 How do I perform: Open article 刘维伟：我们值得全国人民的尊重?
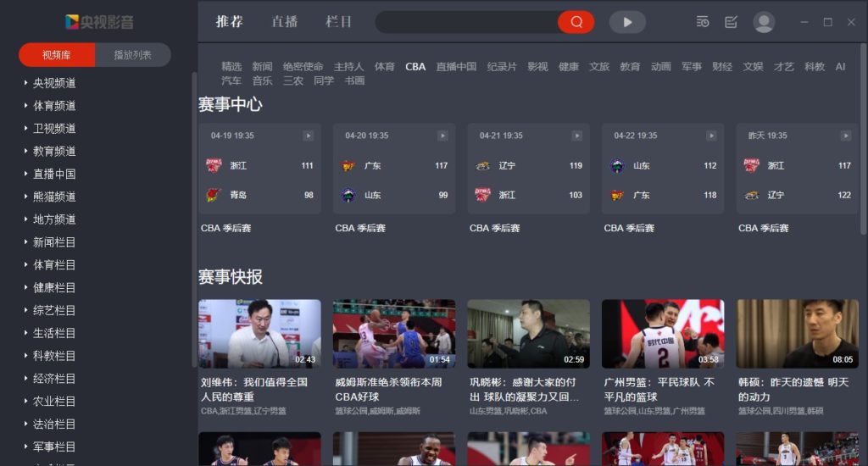[254, 389]
